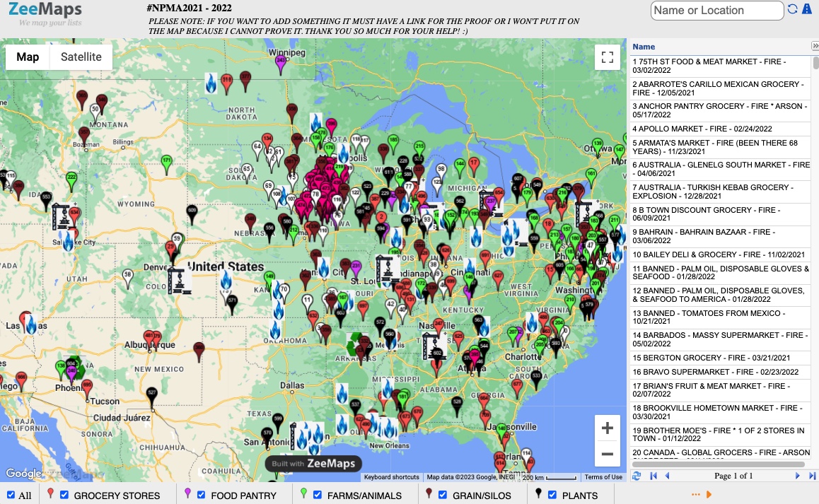Click white marker 50 in Montana
819x504 pixels.
95,113
